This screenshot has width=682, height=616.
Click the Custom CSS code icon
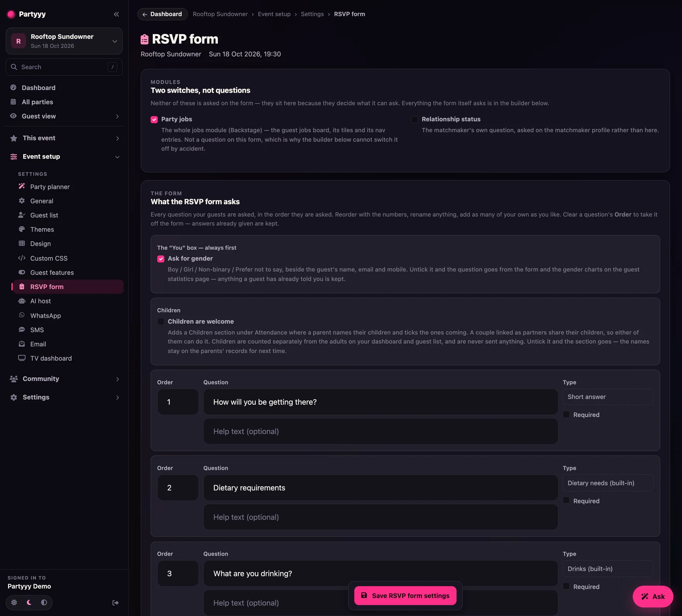(x=22, y=258)
